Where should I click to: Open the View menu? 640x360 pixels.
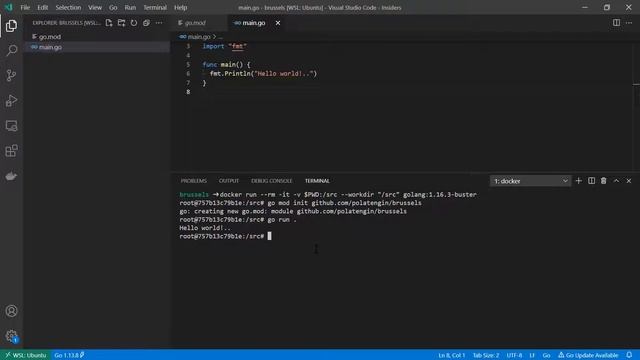(95, 7)
